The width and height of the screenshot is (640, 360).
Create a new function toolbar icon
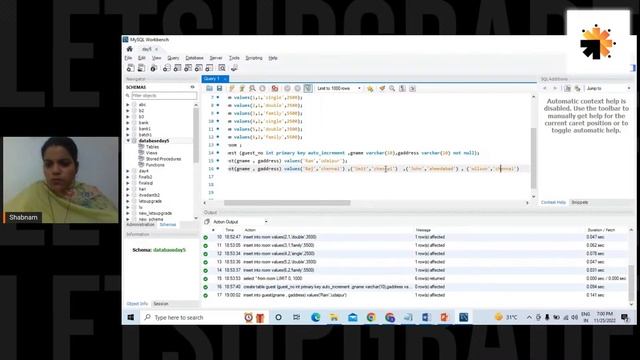click(x=209, y=68)
